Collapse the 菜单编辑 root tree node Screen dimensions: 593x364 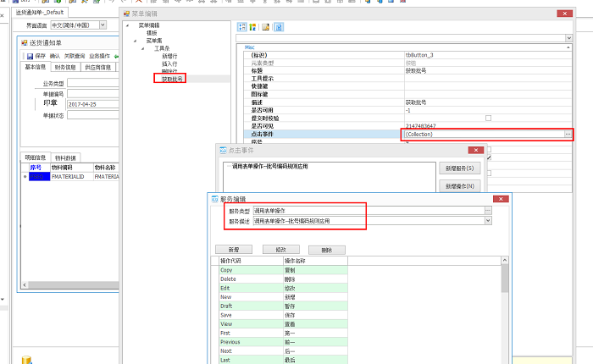[127, 25]
